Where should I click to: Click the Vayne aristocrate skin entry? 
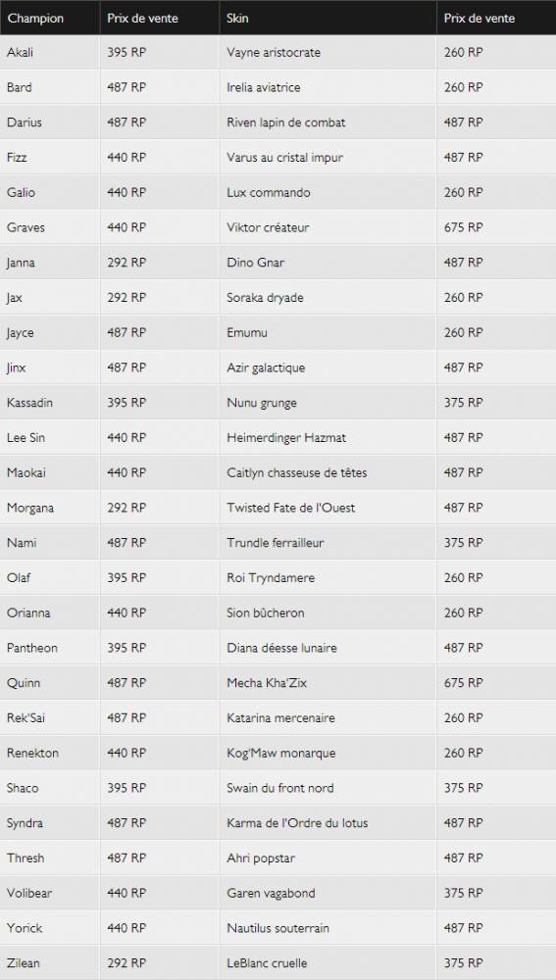click(x=274, y=53)
